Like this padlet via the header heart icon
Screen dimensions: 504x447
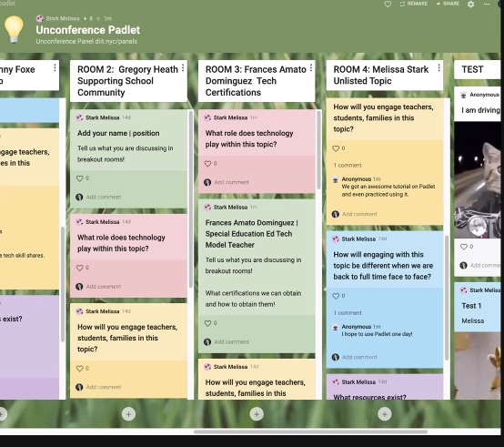pos(388,5)
